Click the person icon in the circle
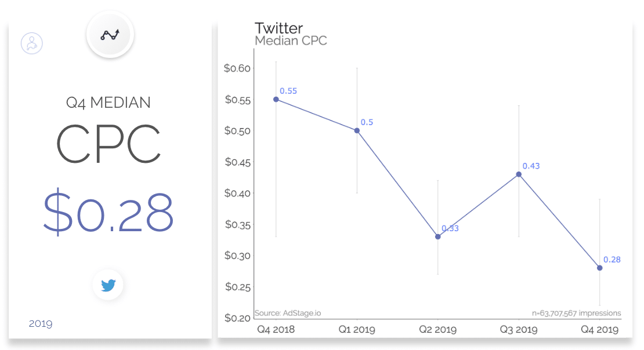This screenshot has height=350, width=644. click(32, 43)
